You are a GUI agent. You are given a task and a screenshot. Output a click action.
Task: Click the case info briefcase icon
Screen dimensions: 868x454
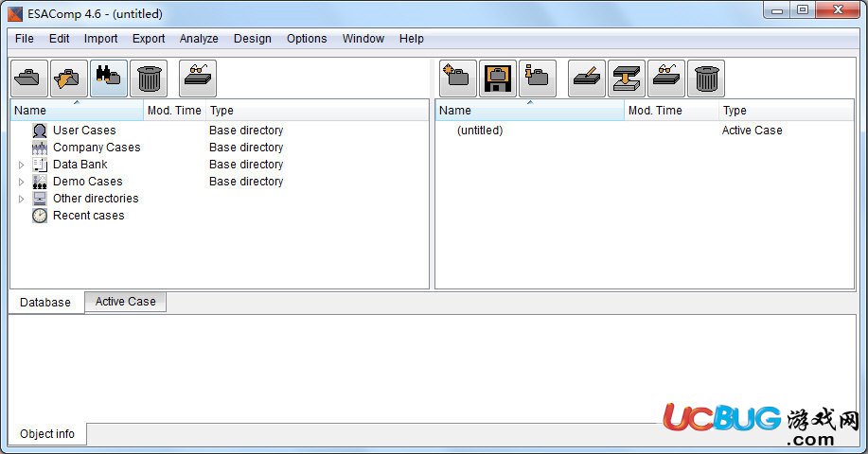(x=538, y=79)
